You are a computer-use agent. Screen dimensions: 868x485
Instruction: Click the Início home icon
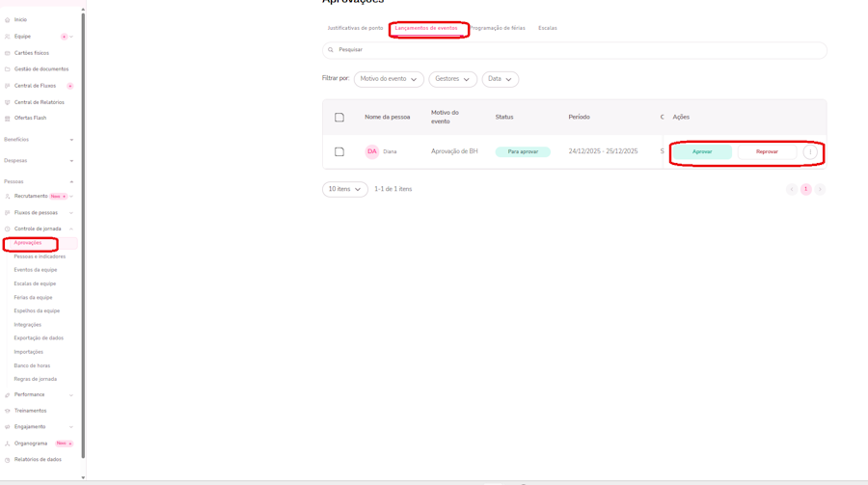point(7,20)
